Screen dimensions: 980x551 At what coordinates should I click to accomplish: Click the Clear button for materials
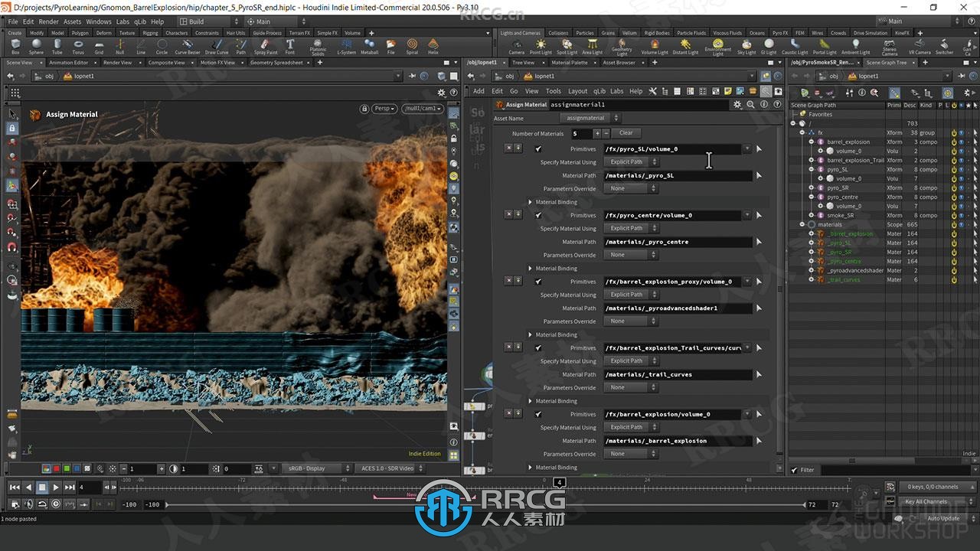[x=626, y=133]
